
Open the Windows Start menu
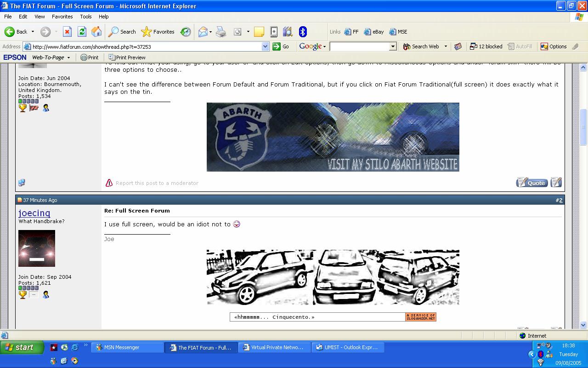(x=22, y=347)
